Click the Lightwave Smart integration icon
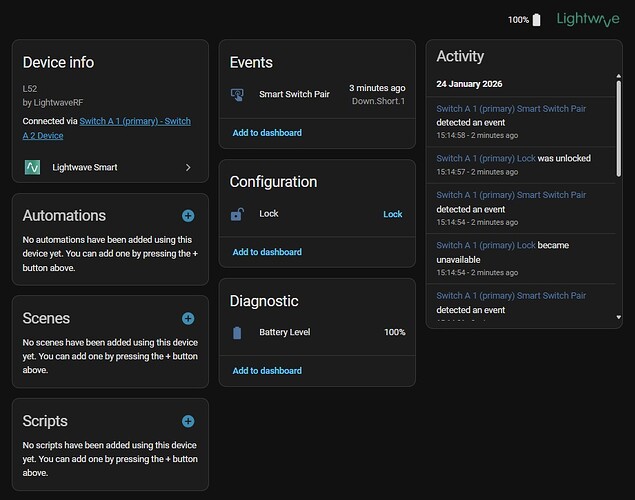This screenshot has width=635, height=500. click(x=32, y=167)
